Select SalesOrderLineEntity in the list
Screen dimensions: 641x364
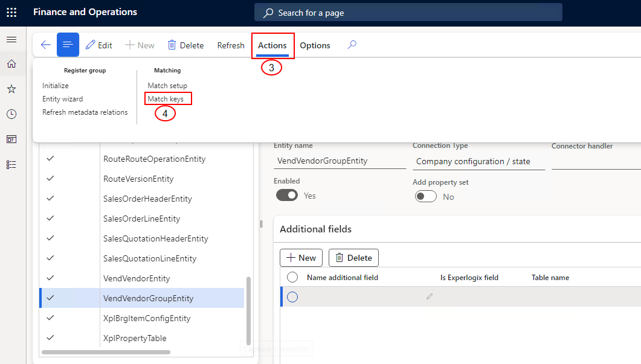141,219
